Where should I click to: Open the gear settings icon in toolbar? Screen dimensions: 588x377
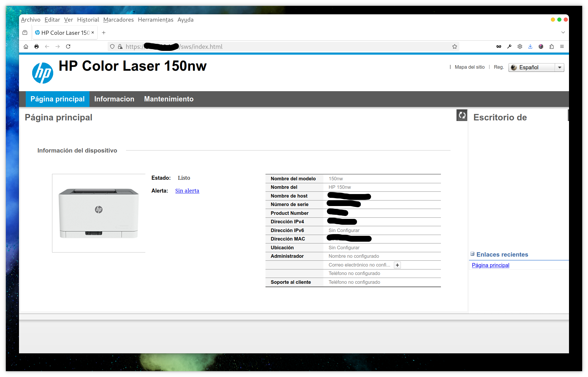click(520, 46)
